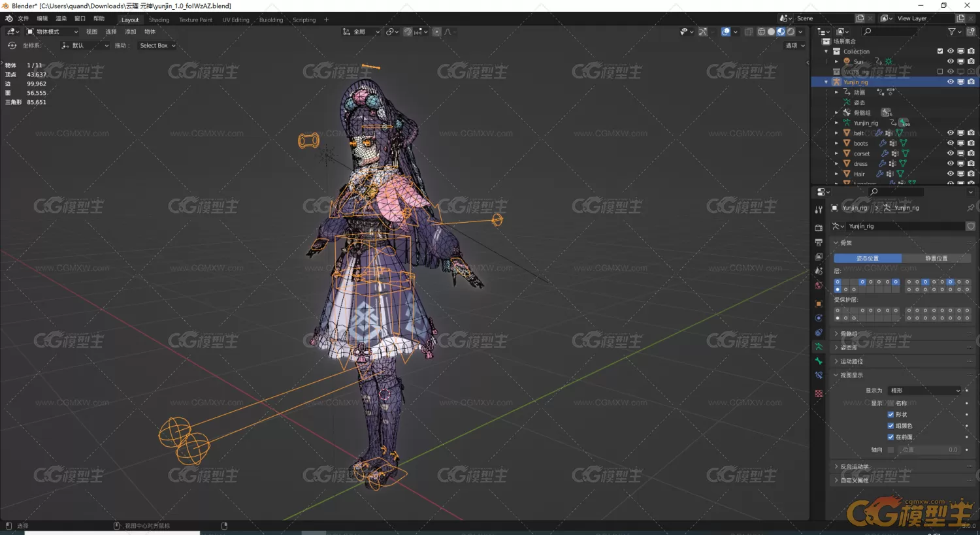
Task: Open the Object Constraints properties tab icon
Action: [819, 332]
